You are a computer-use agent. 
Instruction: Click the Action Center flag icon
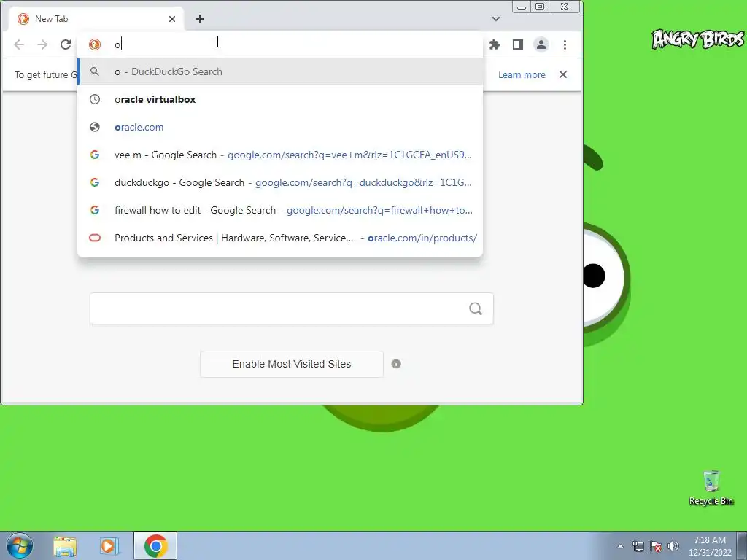coord(656,546)
